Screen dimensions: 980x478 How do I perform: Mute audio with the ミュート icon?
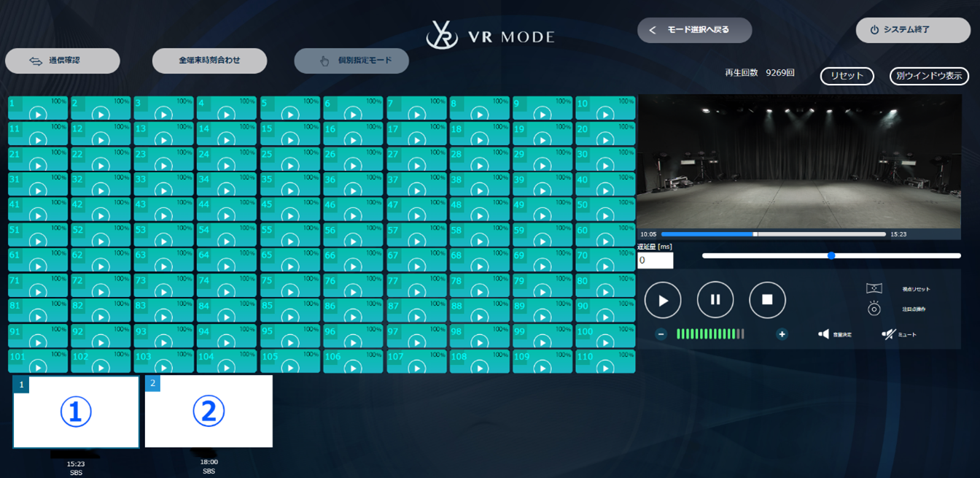coord(888,334)
